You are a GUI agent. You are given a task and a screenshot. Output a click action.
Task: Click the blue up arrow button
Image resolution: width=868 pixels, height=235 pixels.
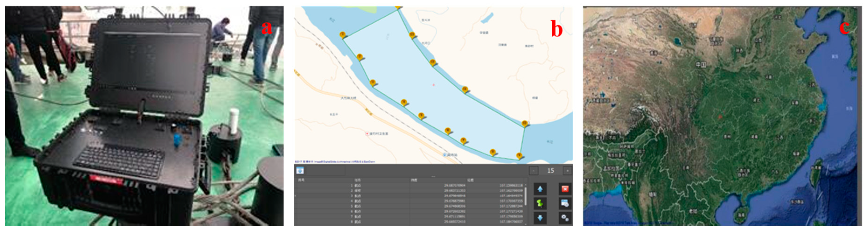click(x=540, y=189)
